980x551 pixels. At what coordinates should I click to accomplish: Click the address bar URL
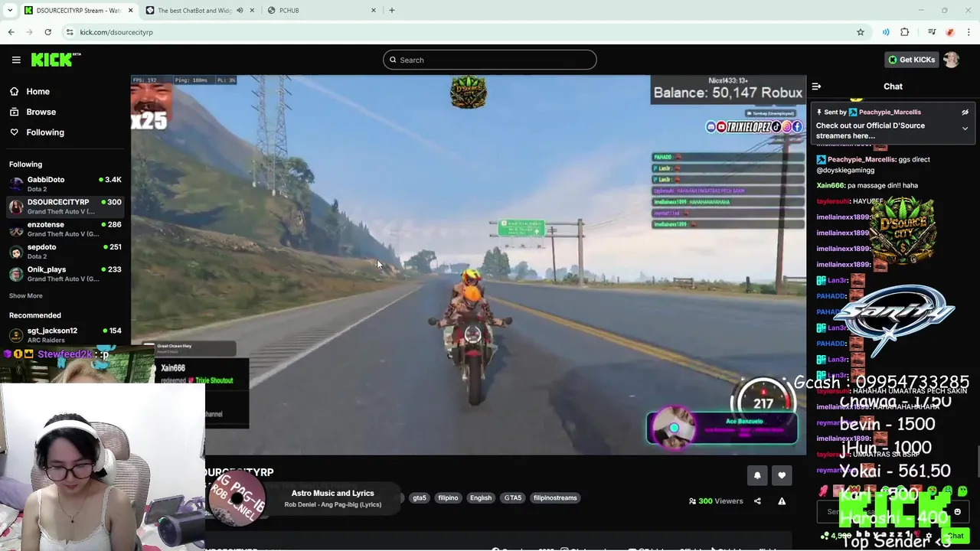[116, 32]
